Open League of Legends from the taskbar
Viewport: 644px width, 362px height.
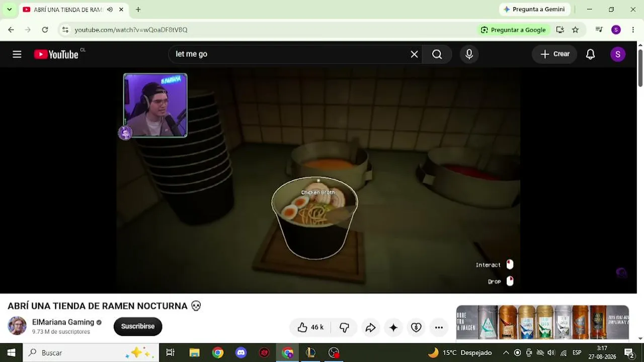click(x=310, y=352)
